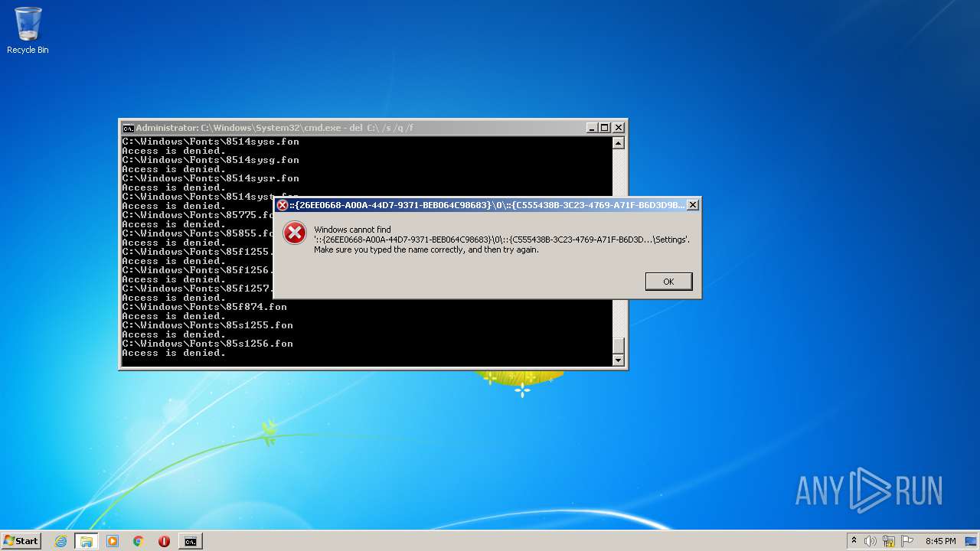This screenshot has width=980, height=551.
Task: Click the cmd scrollbar down arrow
Action: [x=619, y=360]
